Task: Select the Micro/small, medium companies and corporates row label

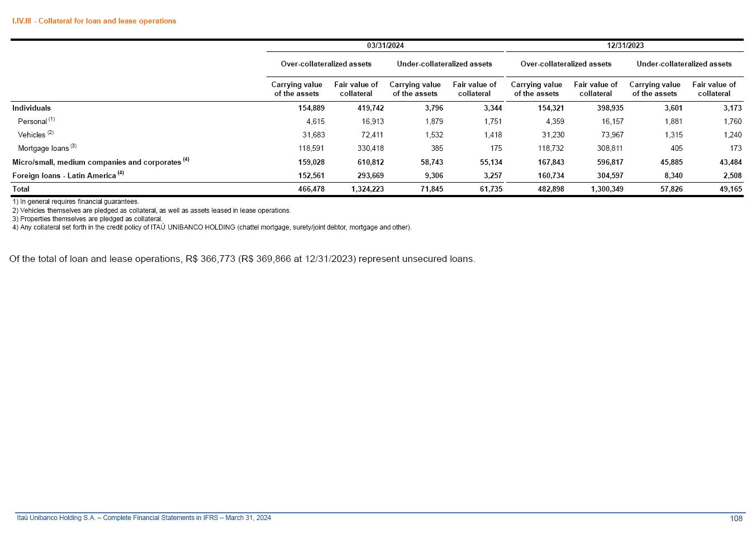Action: (x=97, y=163)
